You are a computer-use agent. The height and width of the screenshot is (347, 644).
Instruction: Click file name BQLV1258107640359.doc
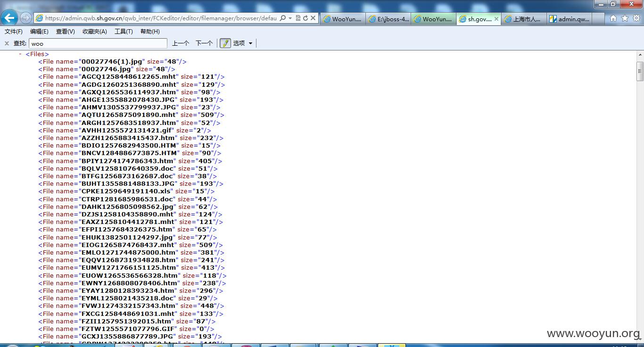tap(128, 169)
